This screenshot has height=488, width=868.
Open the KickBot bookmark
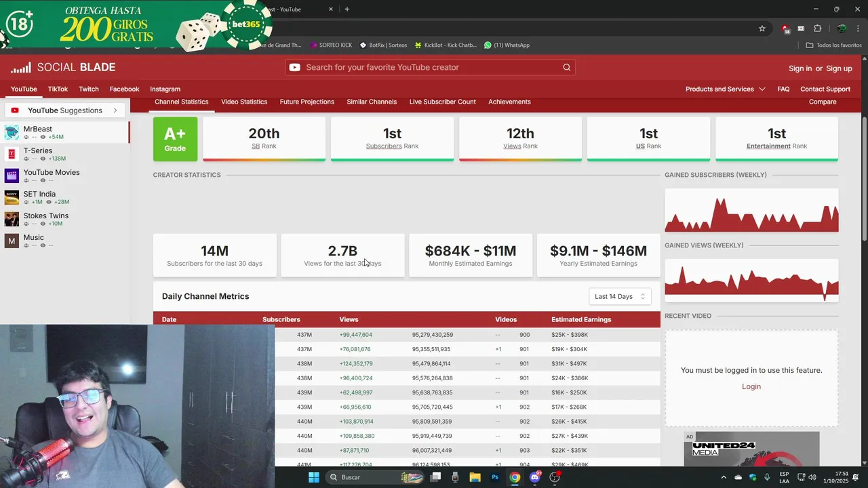pos(446,45)
